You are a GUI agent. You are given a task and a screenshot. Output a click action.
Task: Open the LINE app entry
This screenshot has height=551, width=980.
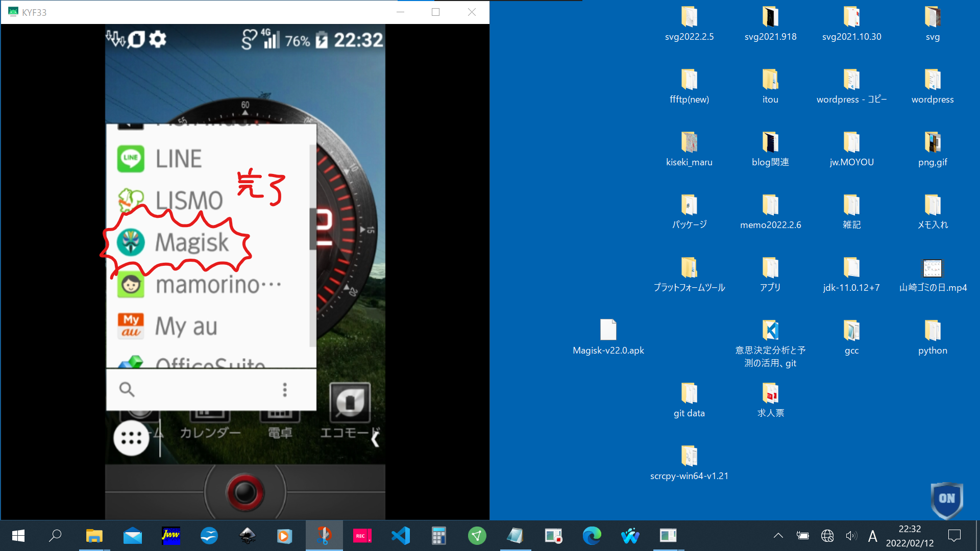178,159
